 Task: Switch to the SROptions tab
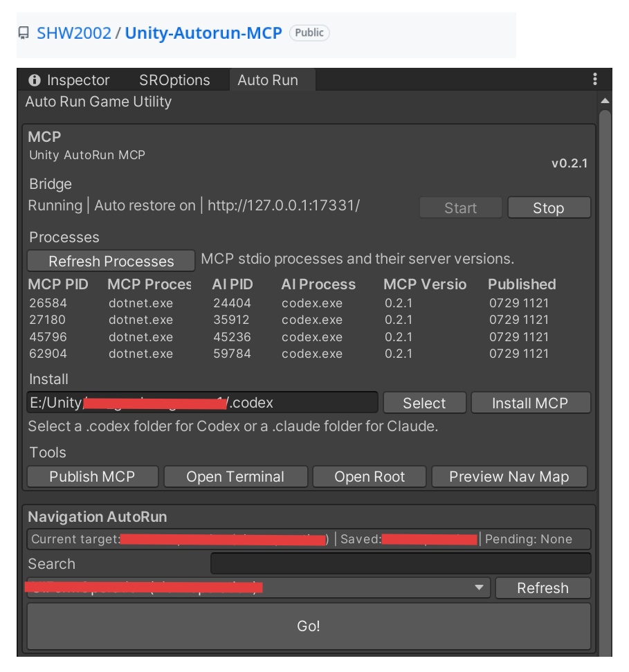click(174, 80)
